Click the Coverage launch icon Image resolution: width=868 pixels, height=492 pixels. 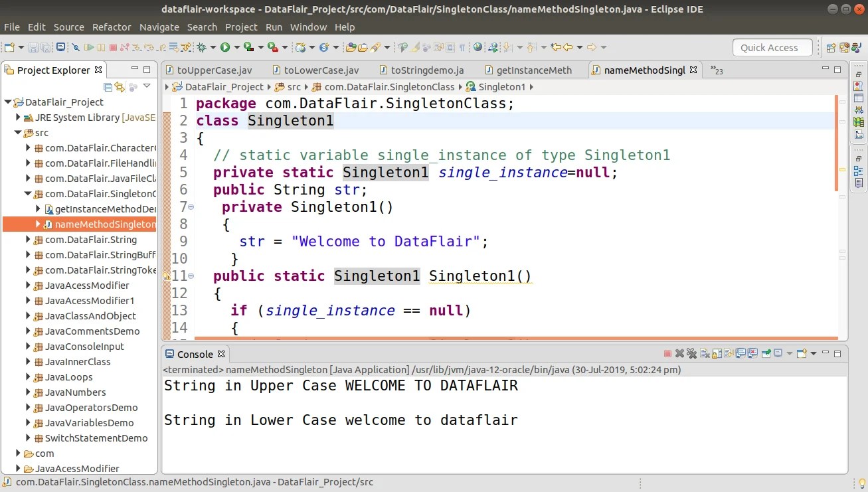click(x=248, y=47)
